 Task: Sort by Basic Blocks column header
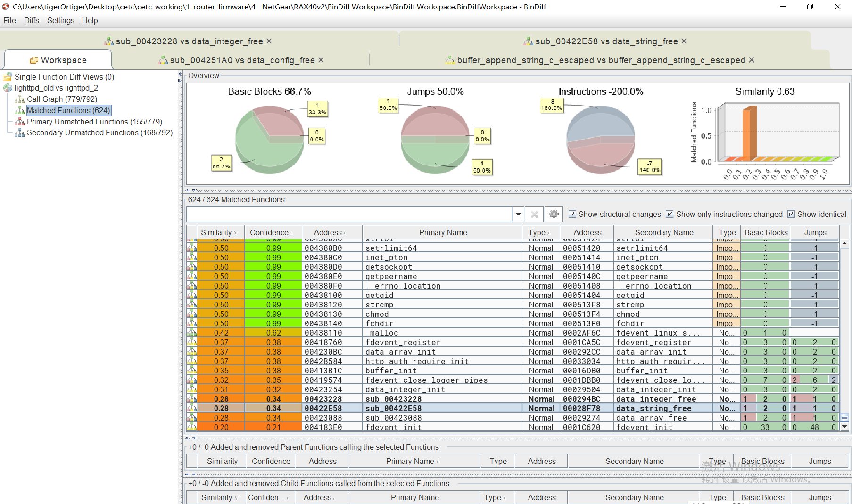[x=766, y=232]
